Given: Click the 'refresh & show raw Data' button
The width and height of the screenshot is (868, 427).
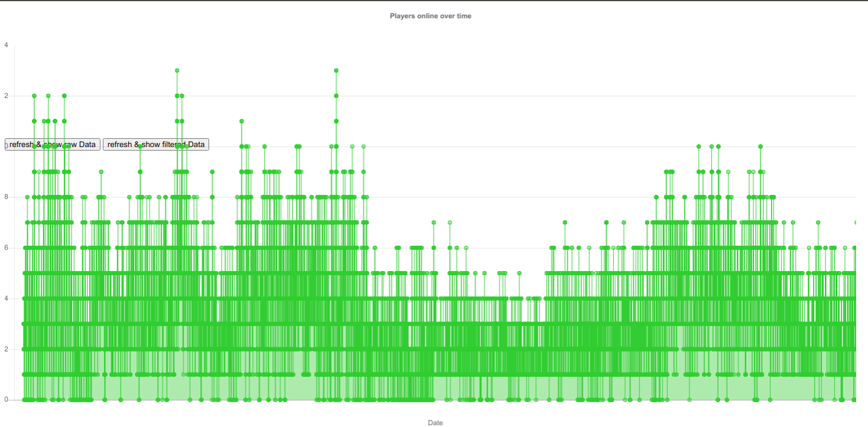Looking at the screenshot, I should pyautogui.click(x=53, y=145).
